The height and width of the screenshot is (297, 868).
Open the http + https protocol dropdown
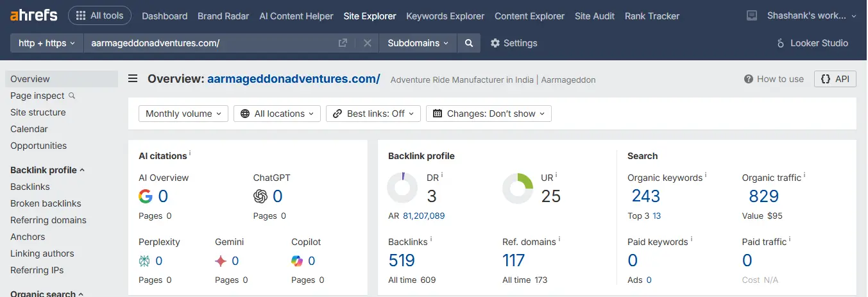[x=47, y=43]
